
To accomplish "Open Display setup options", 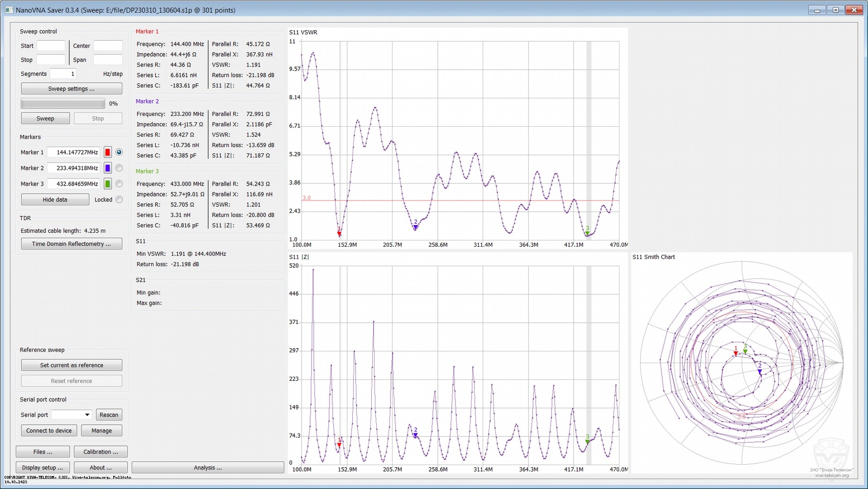I will tap(43, 468).
